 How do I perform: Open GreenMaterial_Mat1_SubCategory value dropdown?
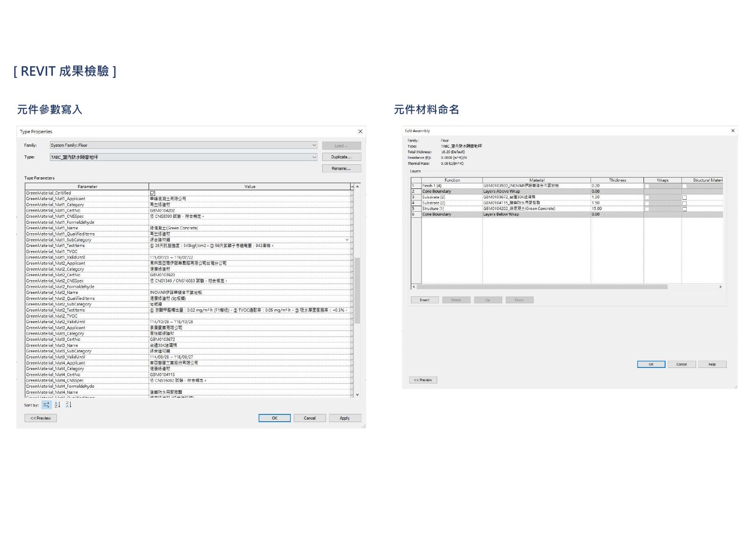[x=347, y=240]
